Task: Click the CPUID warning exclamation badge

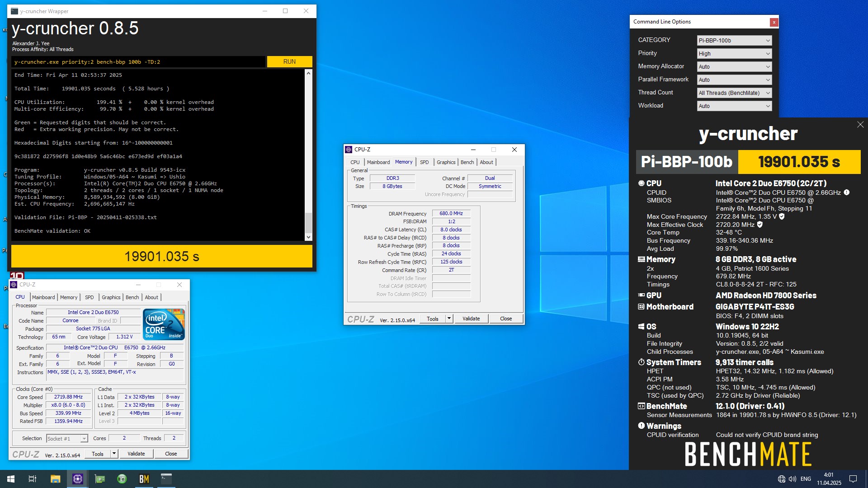Action: (847, 192)
